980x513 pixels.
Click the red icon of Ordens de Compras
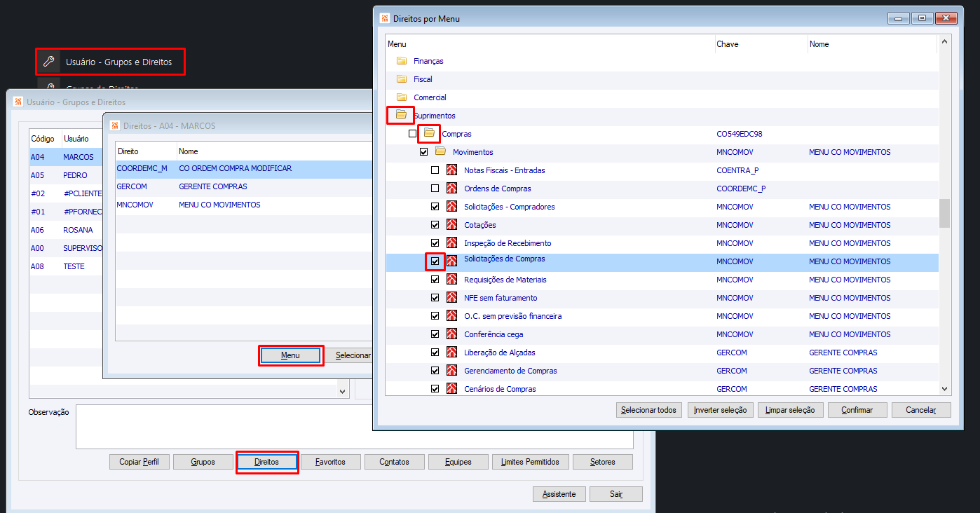(451, 189)
